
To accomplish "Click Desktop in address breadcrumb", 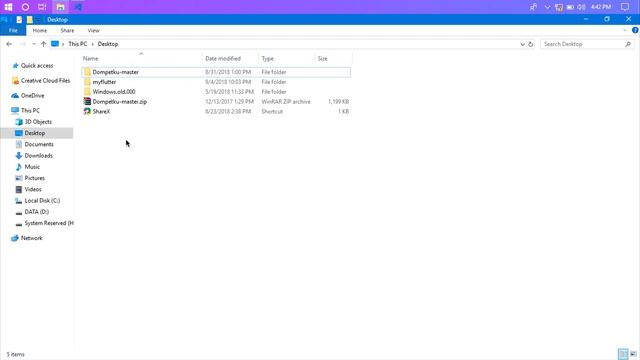I will click(x=108, y=44).
